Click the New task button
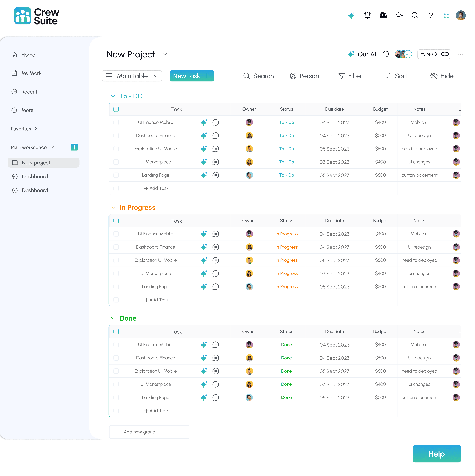Screen dimensions: 475x476 pyautogui.click(x=192, y=76)
